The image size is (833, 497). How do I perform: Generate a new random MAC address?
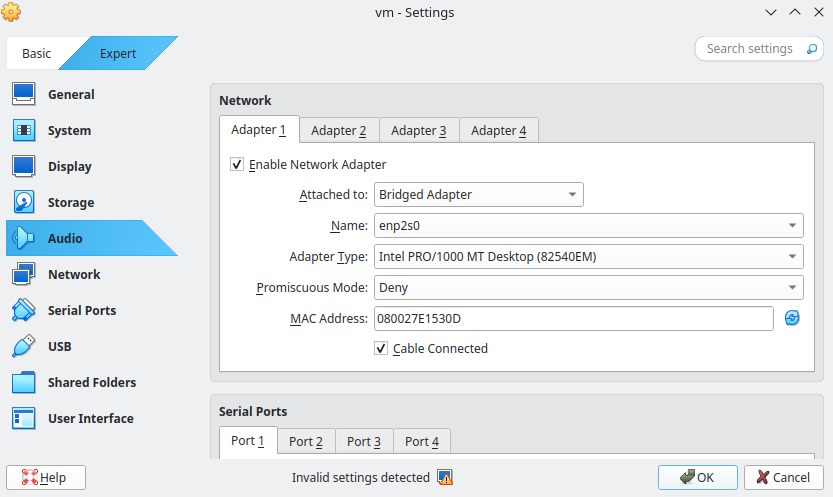pyautogui.click(x=792, y=318)
